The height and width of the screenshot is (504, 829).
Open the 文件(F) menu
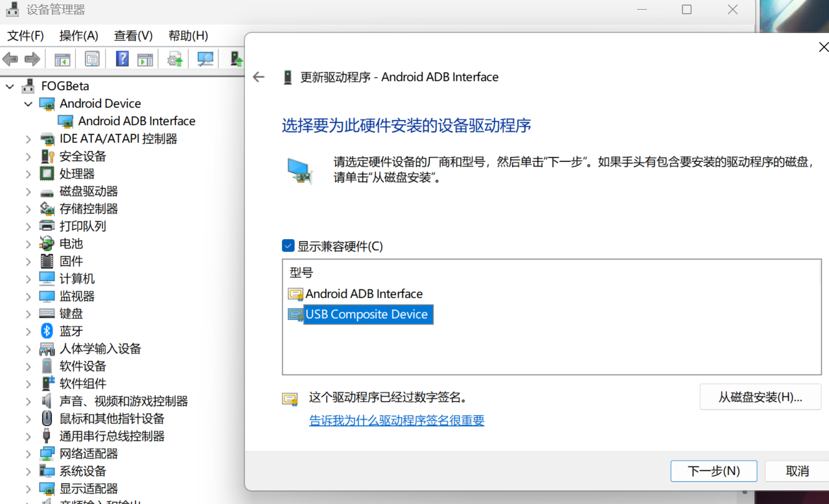tap(25, 36)
